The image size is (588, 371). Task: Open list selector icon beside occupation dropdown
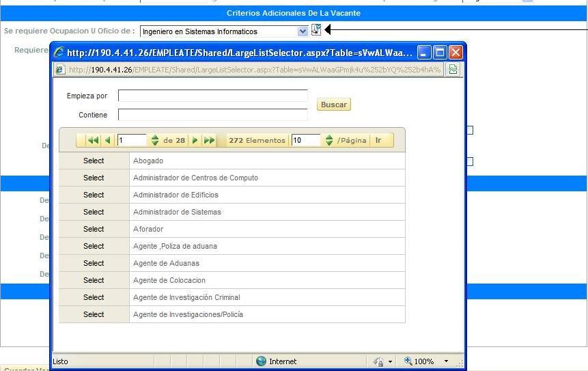click(x=316, y=29)
